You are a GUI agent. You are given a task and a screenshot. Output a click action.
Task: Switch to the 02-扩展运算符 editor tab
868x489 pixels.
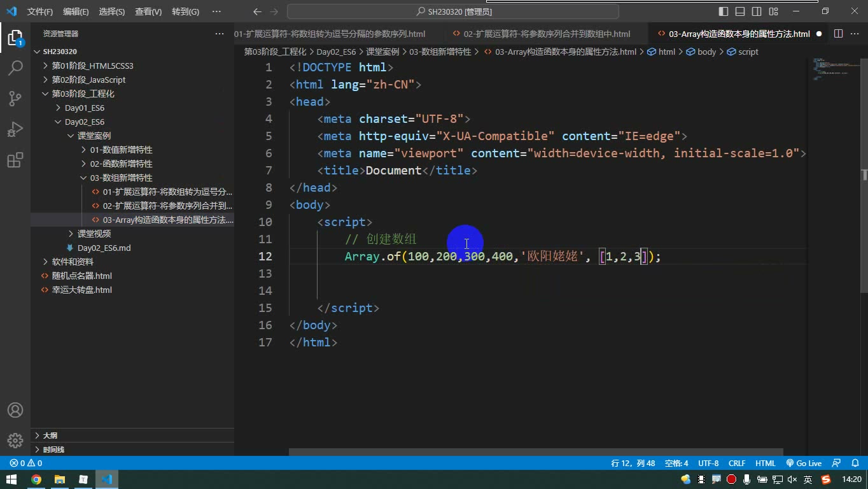[547, 34]
